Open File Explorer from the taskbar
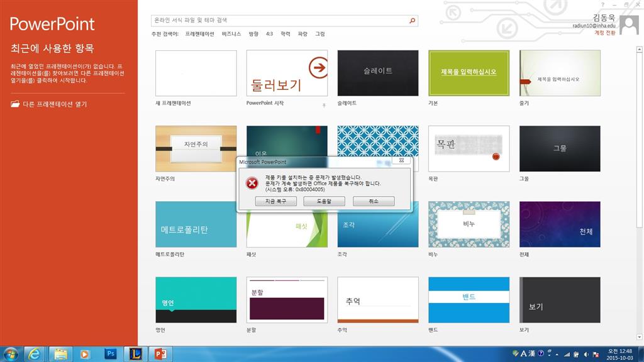 pyautogui.click(x=60, y=354)
